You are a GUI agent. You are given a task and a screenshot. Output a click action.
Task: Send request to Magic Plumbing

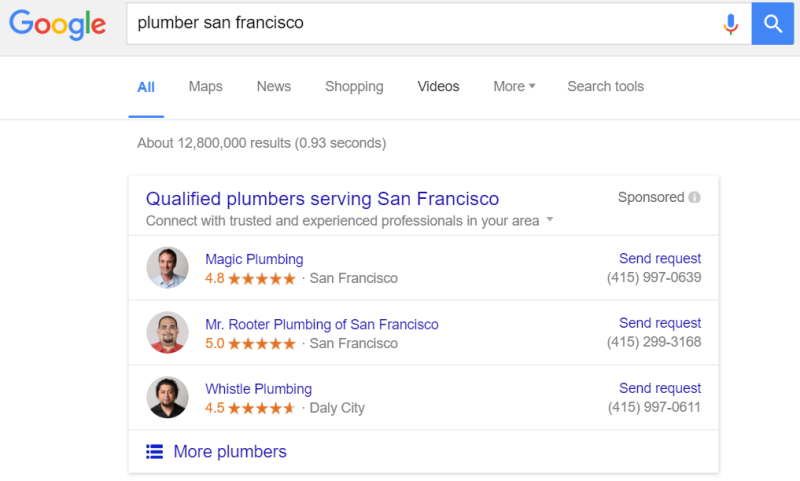pyautogui.click(x=660, y=259)
